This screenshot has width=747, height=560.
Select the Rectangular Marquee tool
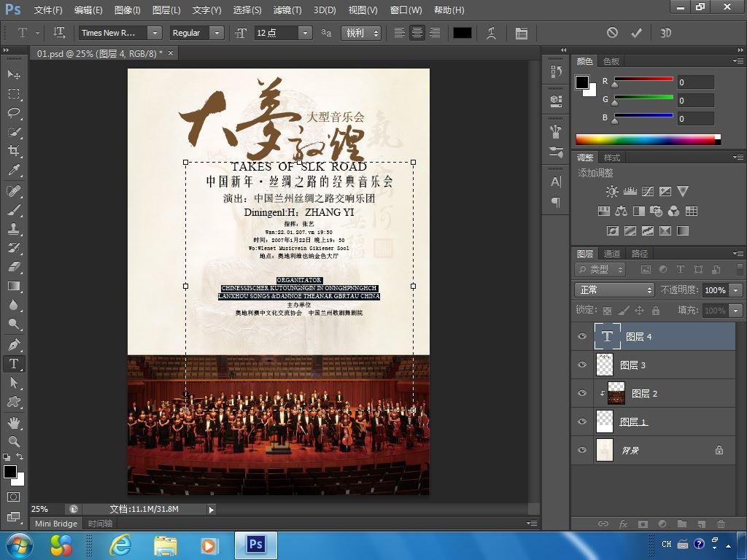pos(14,94)
